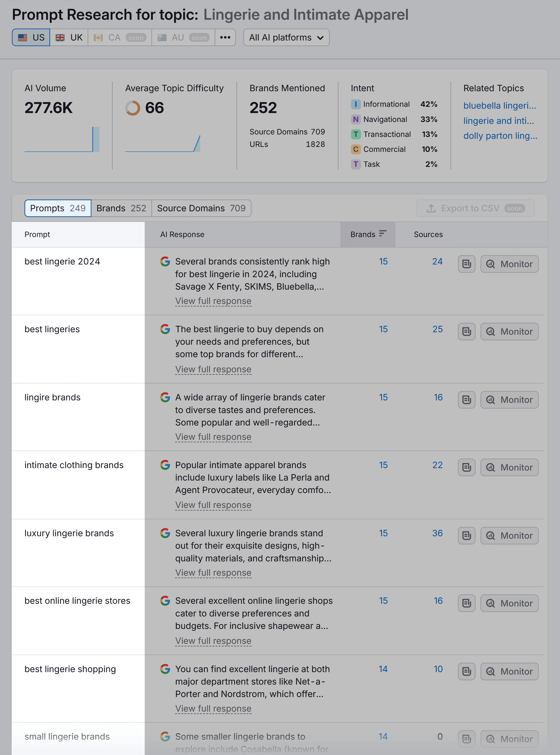Screen dimensions: 560x755
Task: Click the copy report icon in the best lingeries row
Action: (x=466, y=332)
